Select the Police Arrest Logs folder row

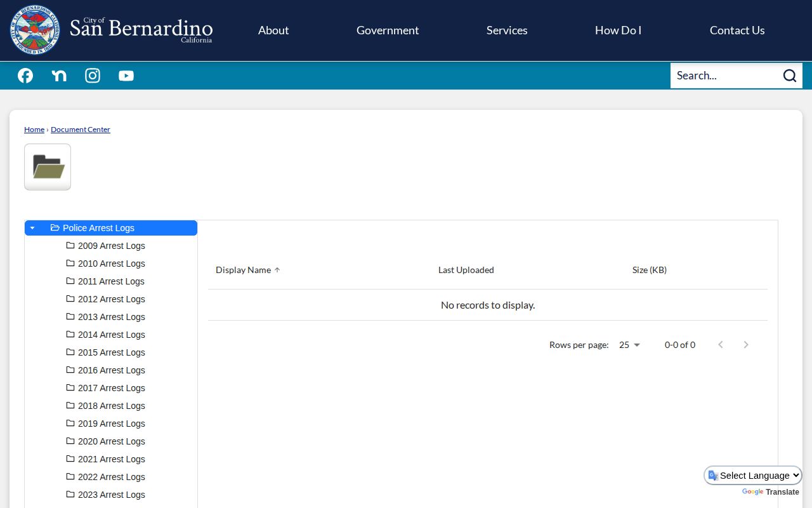pyautogui.click(x=111, y=228)
